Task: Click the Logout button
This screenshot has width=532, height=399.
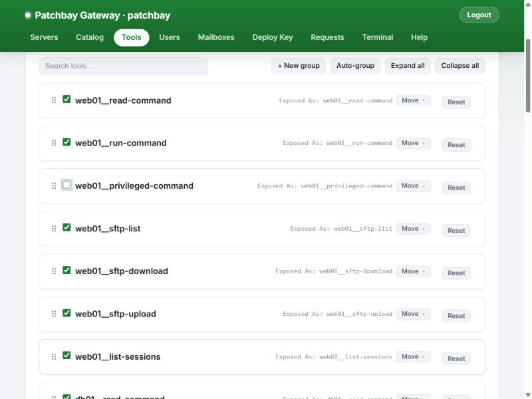Action: 479,15
